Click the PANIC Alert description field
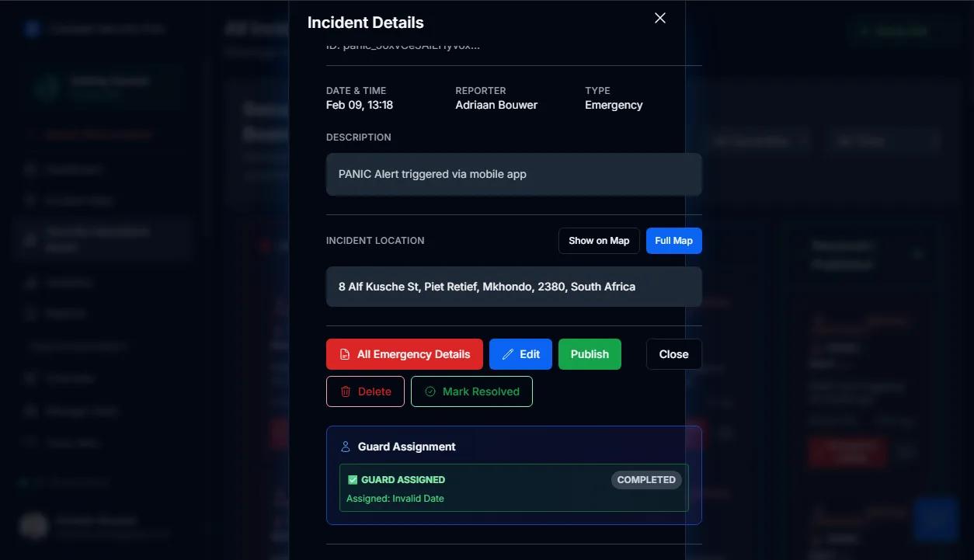The height and width of the screenshot is (560, 974). click(513, 174)
